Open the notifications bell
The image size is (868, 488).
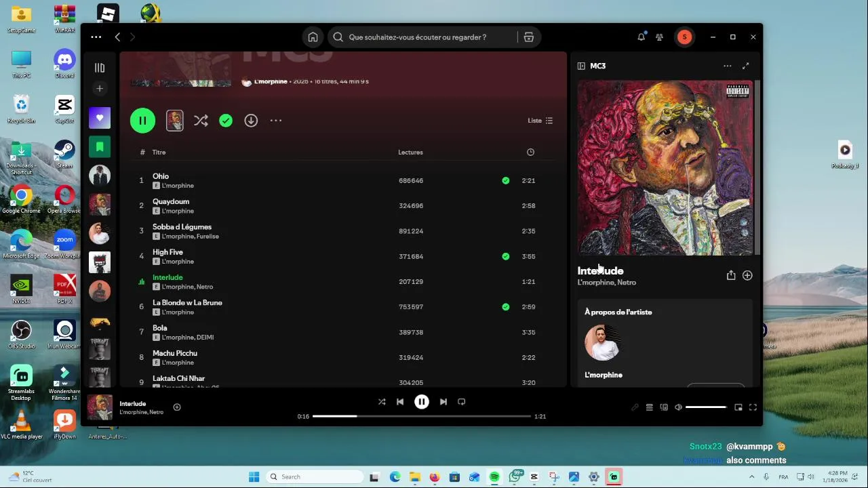coord(641,37)
